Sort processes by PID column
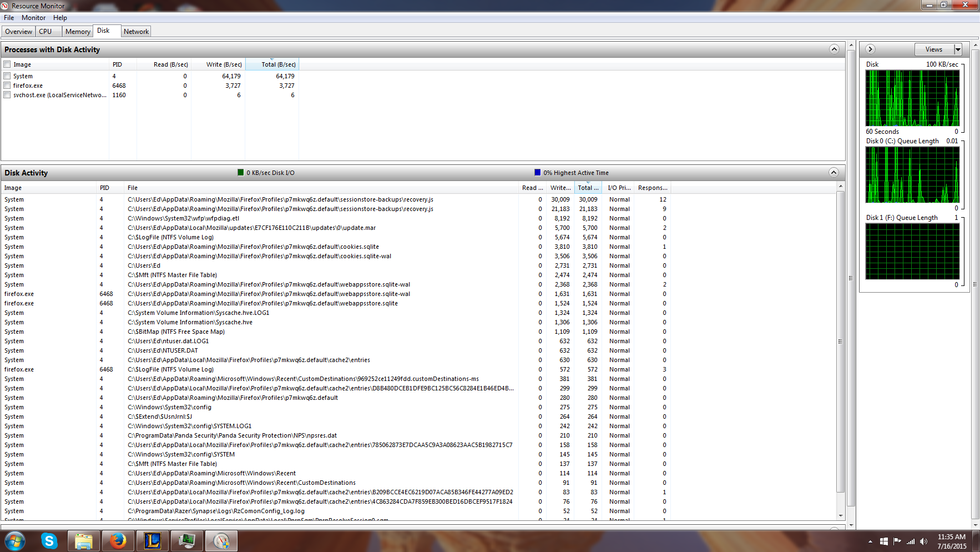Image resolution: width=980 pixels, height=552 pixels. (x=123, y=64)
